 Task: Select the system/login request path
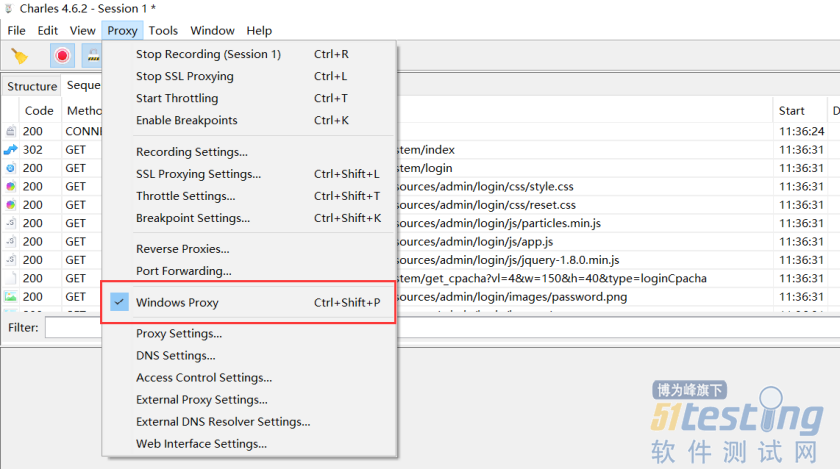point(425,168)
